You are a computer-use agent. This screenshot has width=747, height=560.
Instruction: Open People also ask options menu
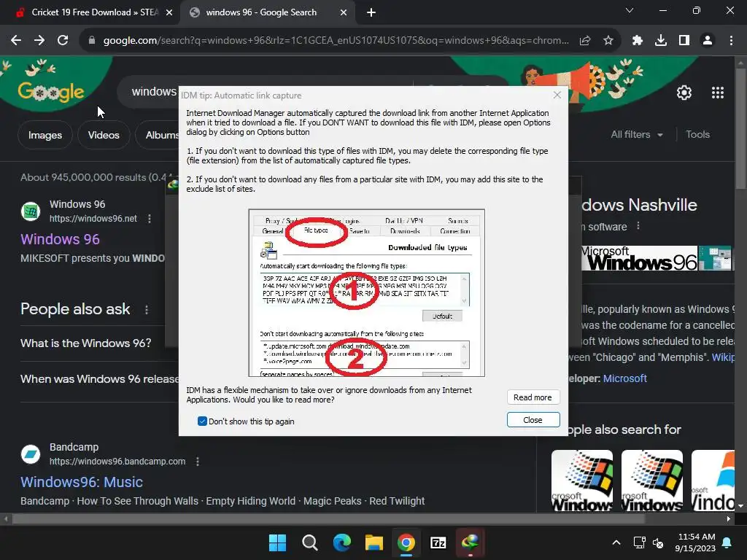point(146,310)
